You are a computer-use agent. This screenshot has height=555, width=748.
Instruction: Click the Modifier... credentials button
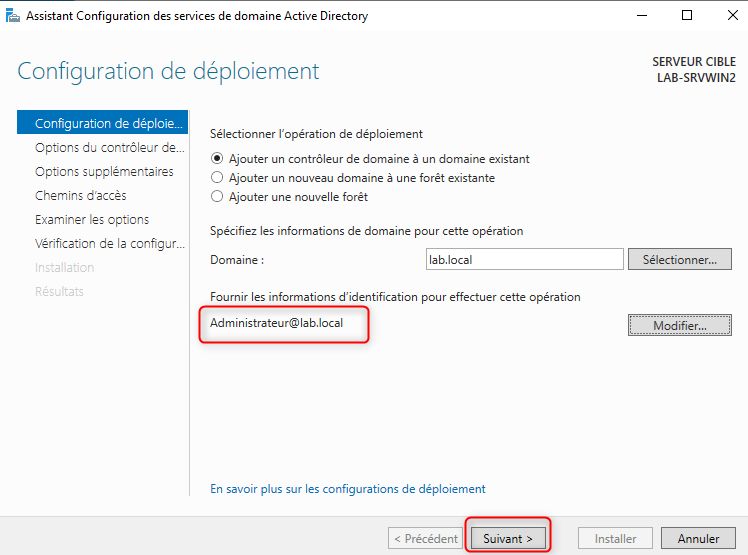click(x=679, y=325)
